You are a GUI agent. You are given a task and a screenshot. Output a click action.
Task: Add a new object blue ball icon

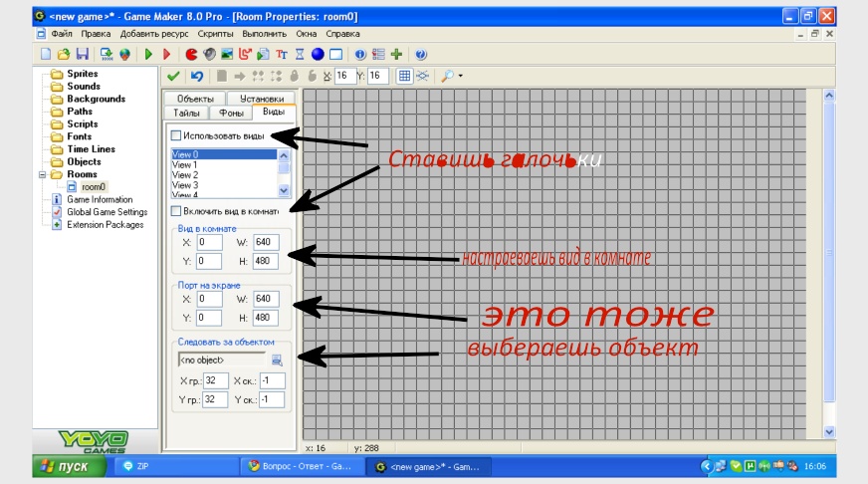pos(318,54)
